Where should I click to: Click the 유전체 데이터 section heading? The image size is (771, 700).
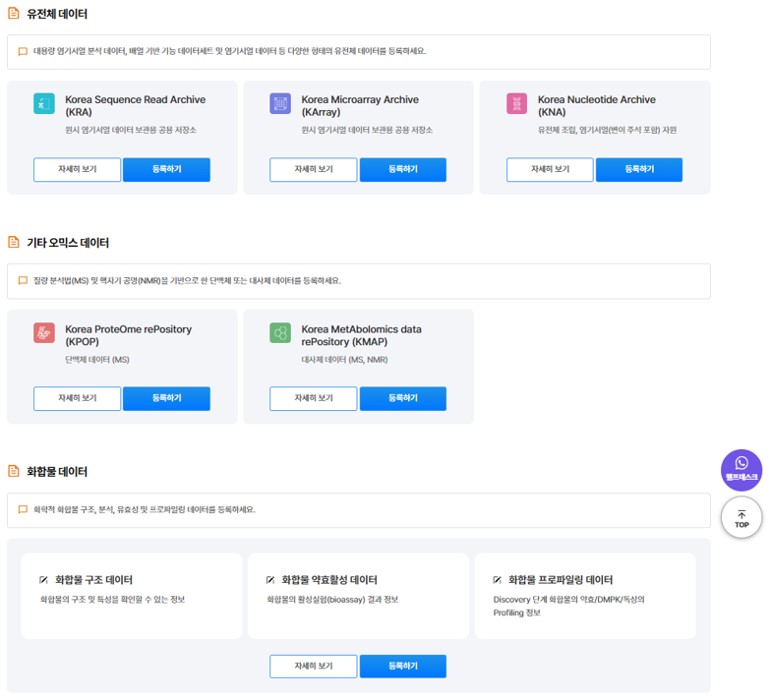click(x=57, y=15)
